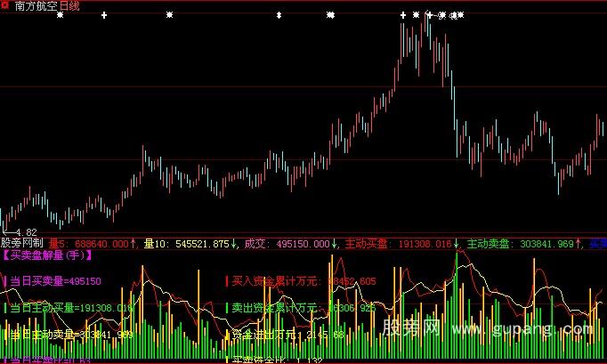Select the 南方航空 stock name label
The height and width of the screenshot is (364, 607).
[36, 6]
